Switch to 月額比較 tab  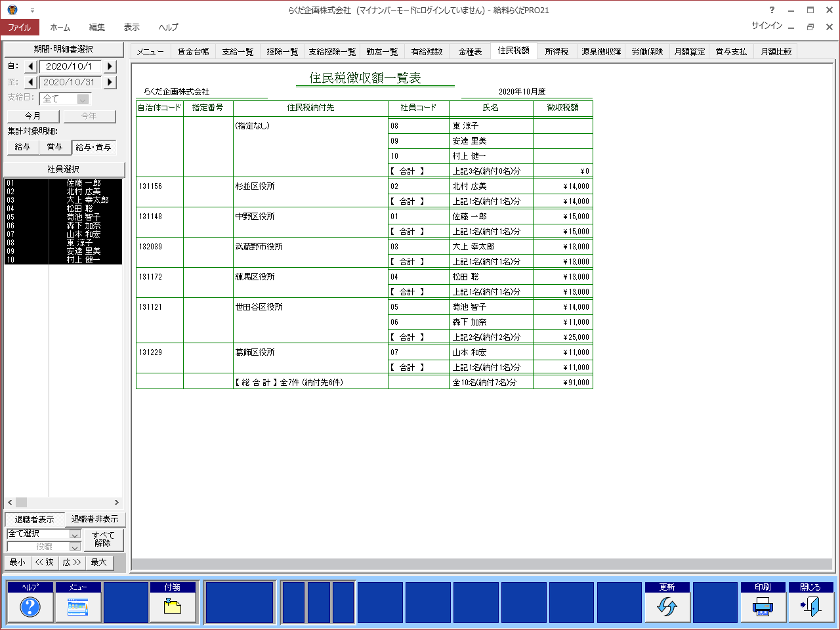click(x=776, y=51)
